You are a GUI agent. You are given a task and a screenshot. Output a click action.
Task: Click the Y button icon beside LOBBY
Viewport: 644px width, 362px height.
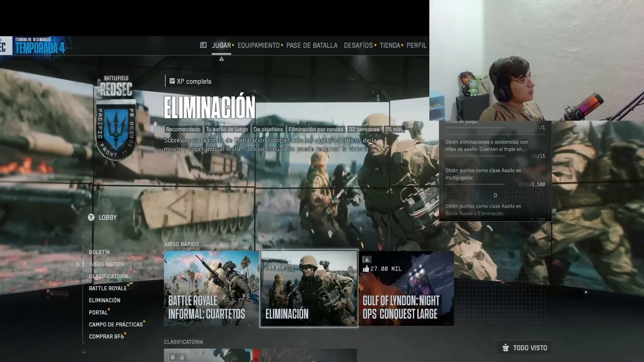pyautogui.click(x=91, y=217)
